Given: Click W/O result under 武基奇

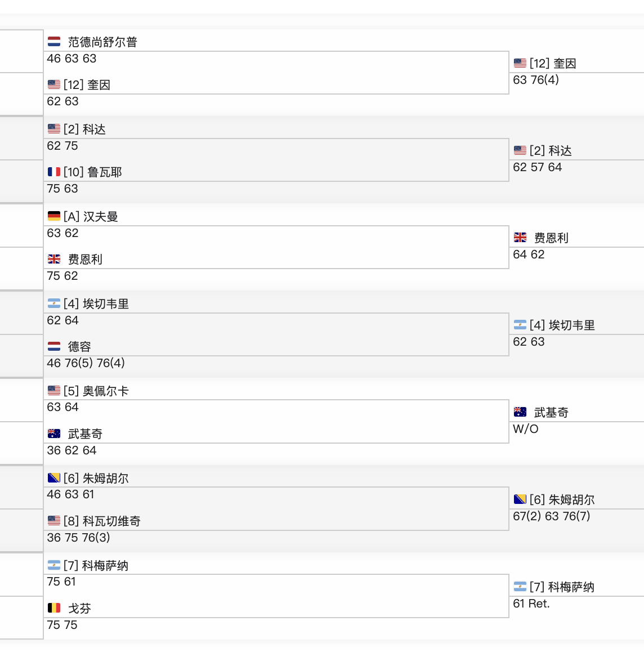Looking at the screenshot, I should tap(525, 429).
